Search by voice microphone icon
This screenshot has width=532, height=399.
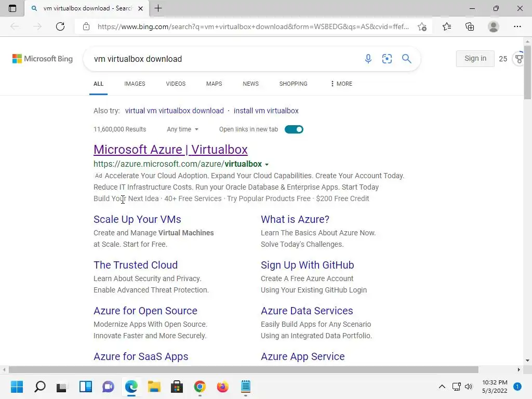(368, 59)
